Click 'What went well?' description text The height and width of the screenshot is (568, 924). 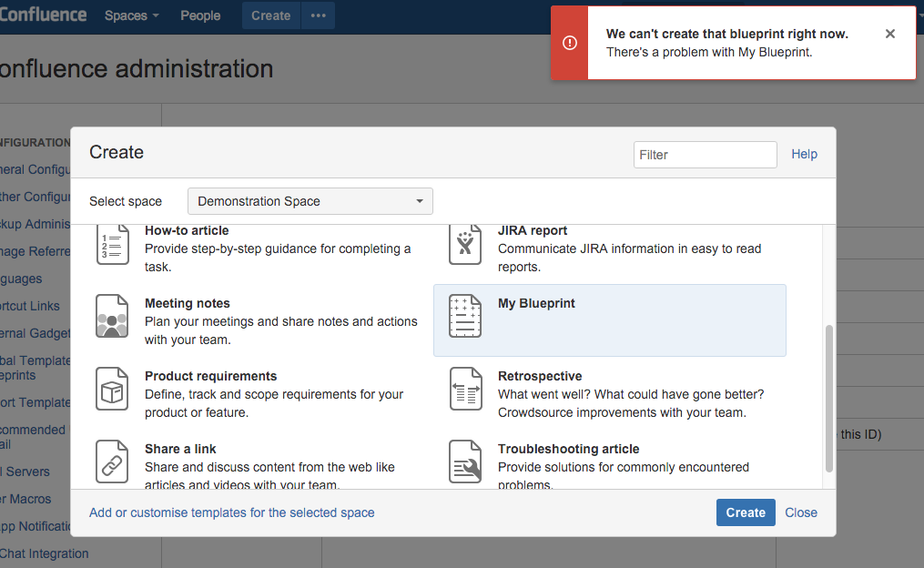click(631, 403)
